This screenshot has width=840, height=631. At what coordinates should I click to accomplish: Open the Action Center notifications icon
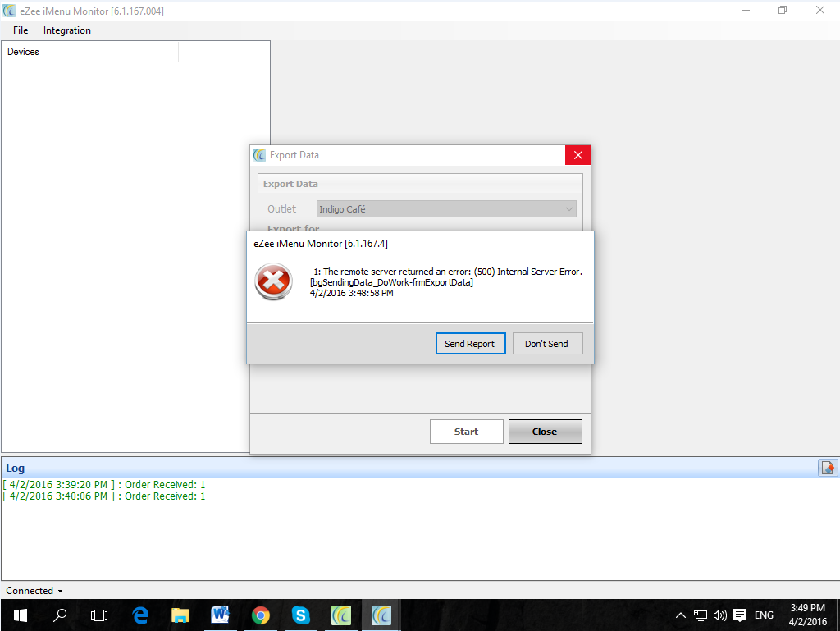(740, 615)
